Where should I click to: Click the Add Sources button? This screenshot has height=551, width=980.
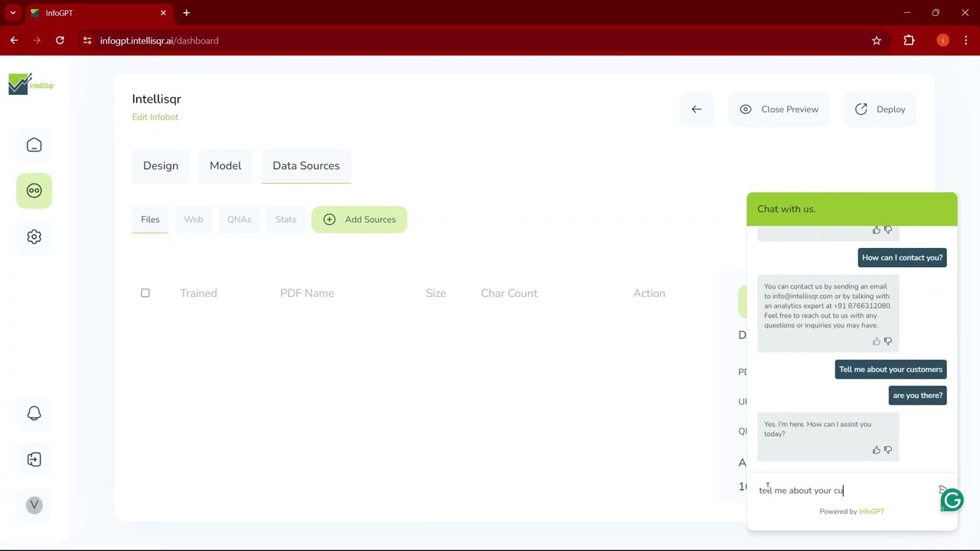tap(359, 220)
